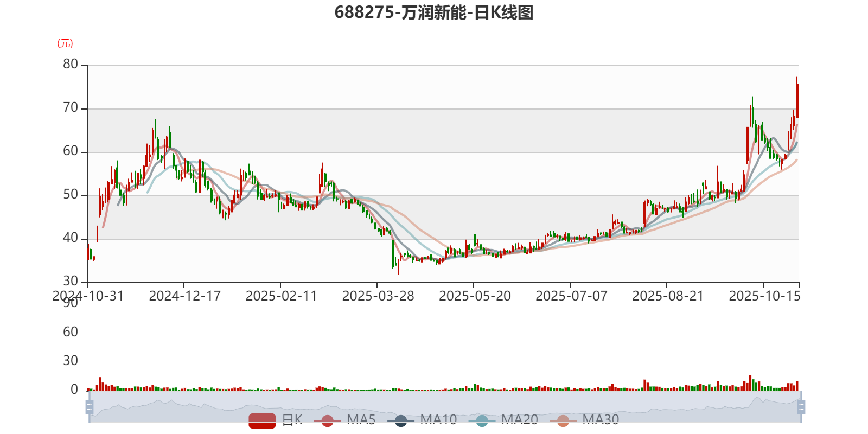Click the 2025-05-20 date label
The width and height of the screenshot is (868, 434).
click(475, 296)
